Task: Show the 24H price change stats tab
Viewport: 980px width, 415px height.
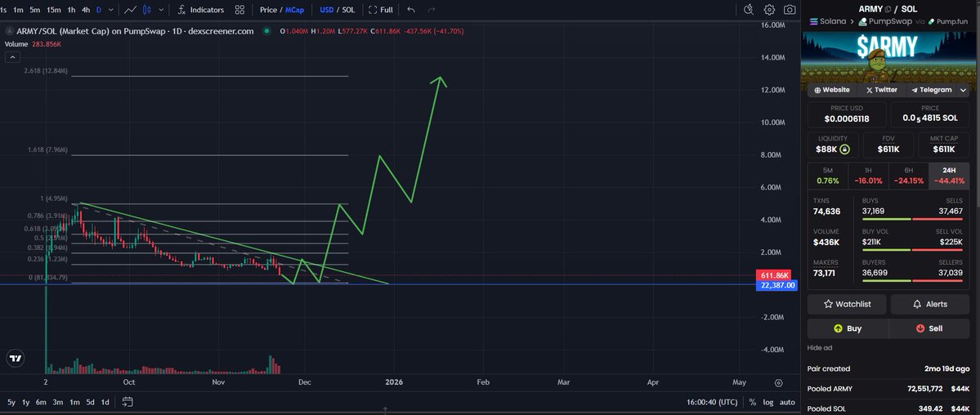Action: [x=949, y=175]
